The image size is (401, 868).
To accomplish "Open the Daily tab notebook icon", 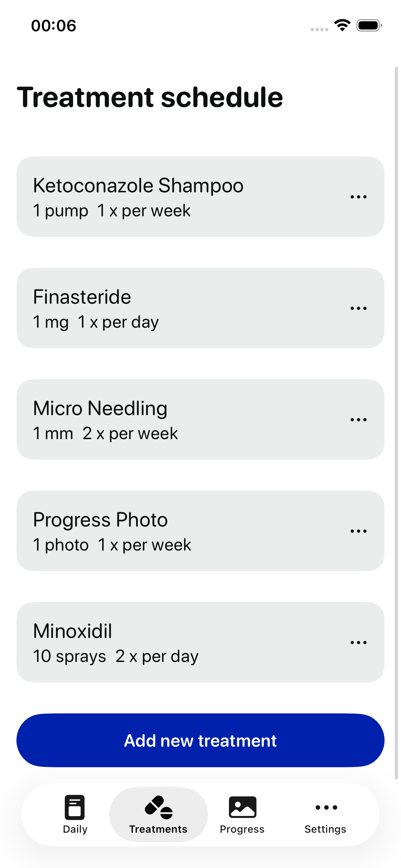I will 75,807.
